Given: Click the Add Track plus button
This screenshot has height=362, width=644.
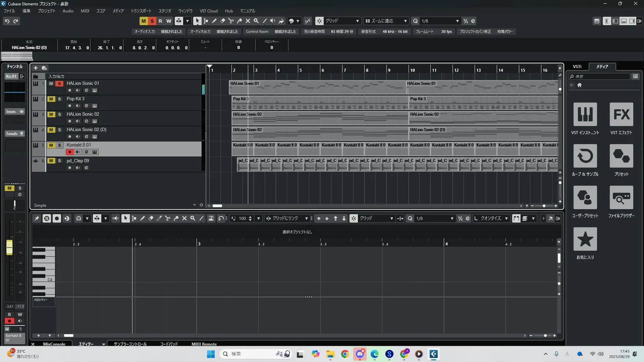Looking at the screenshot, I should click(36, 68).
